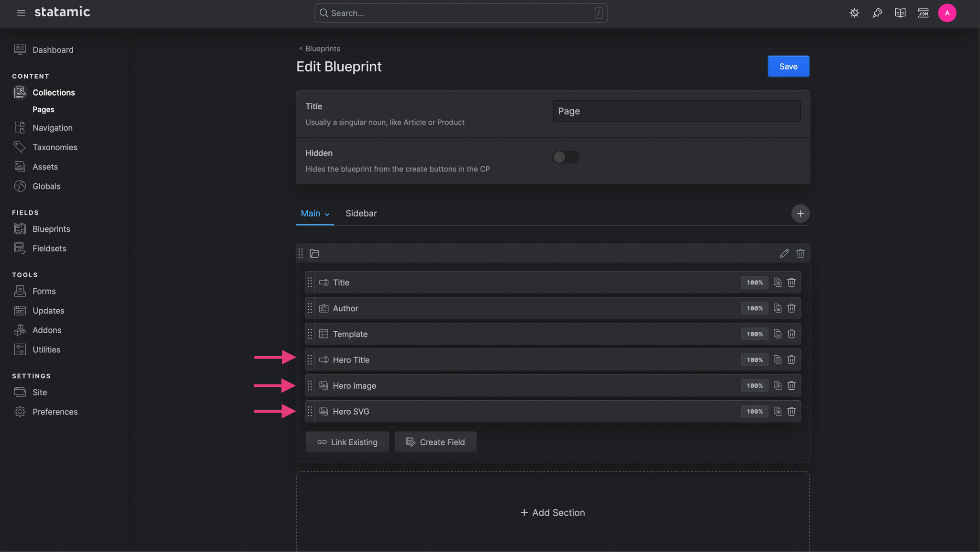980x552 pixels.
Task: Open Globals in the sidebar
Action: tap(46, 186)
